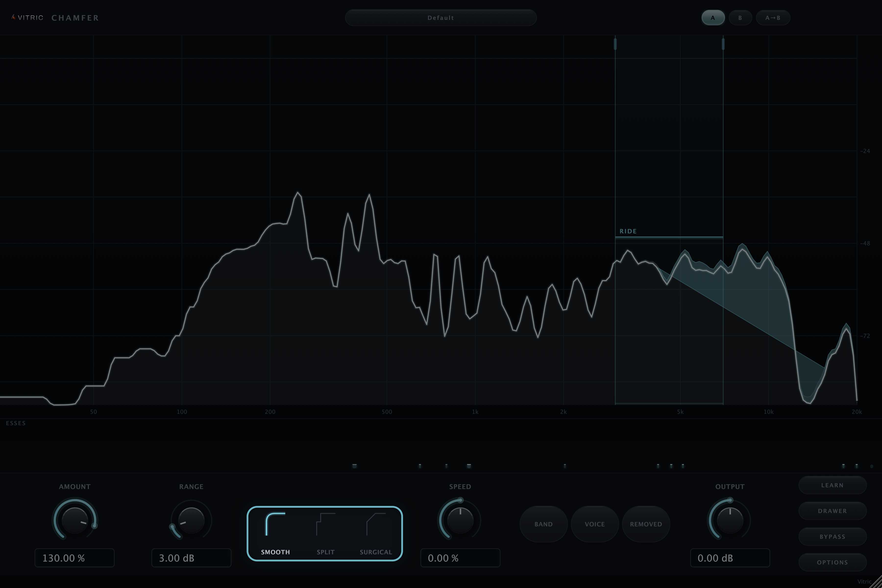Viewport: 882px width, 588px height.
Task: Switch to preset slot A
Action: pos(713,18)
